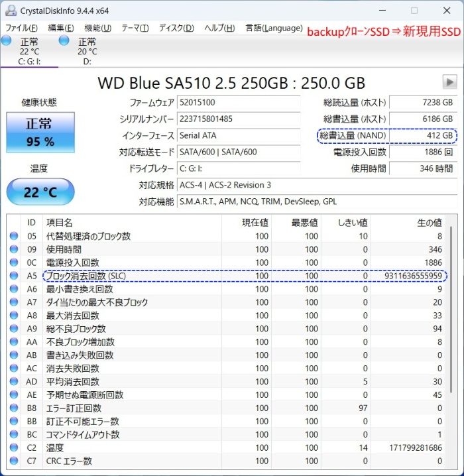Open the 編集(E) menu
464x476 pixels.
click(x=61, y=28)
